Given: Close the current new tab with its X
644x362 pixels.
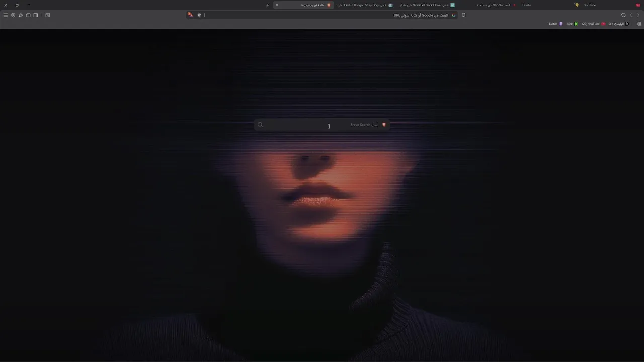Looking at the screenshot, I should pos(277,5).
